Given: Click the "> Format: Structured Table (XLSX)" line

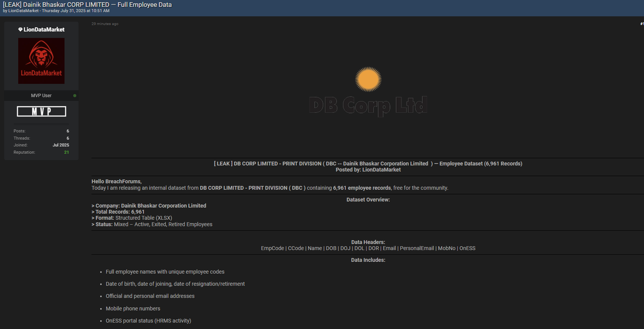Looking at the screenshot, I should (132, 218).
